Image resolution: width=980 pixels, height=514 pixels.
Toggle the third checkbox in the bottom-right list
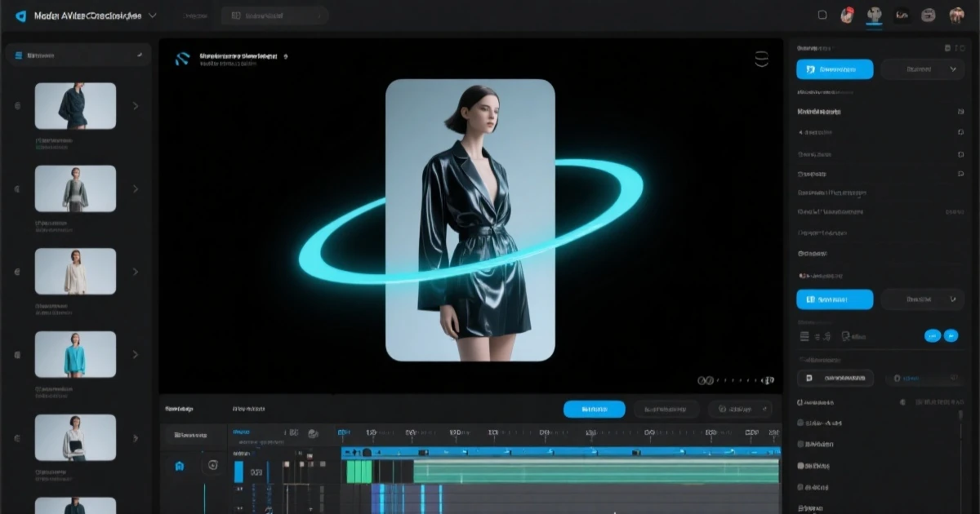click(800, 466)
